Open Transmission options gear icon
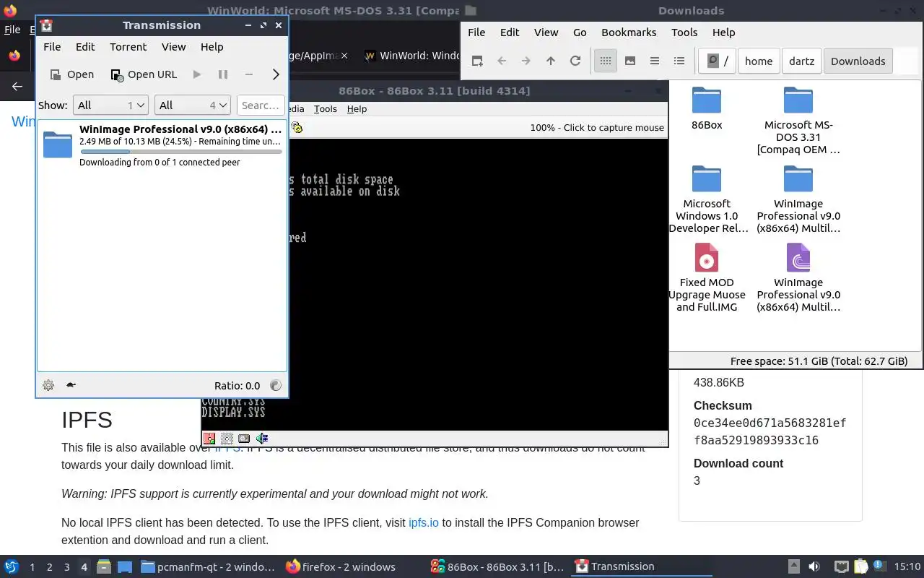 [48, 385]
